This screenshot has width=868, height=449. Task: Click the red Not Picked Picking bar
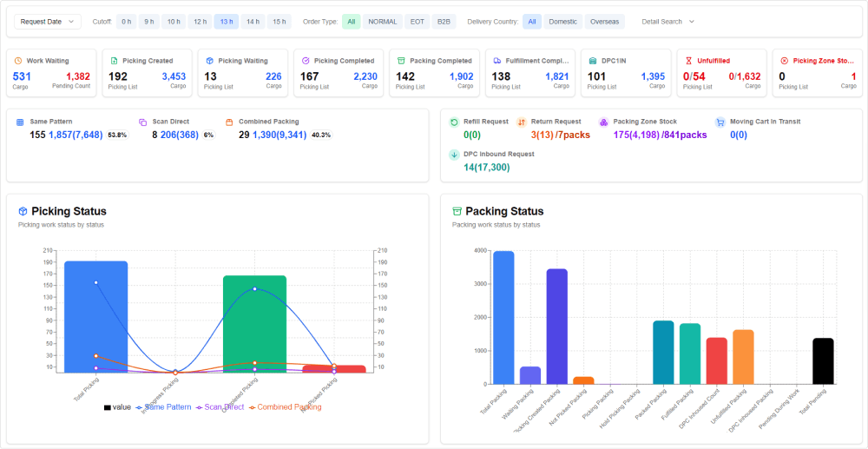pyautogui.click(x=334, y=369)
